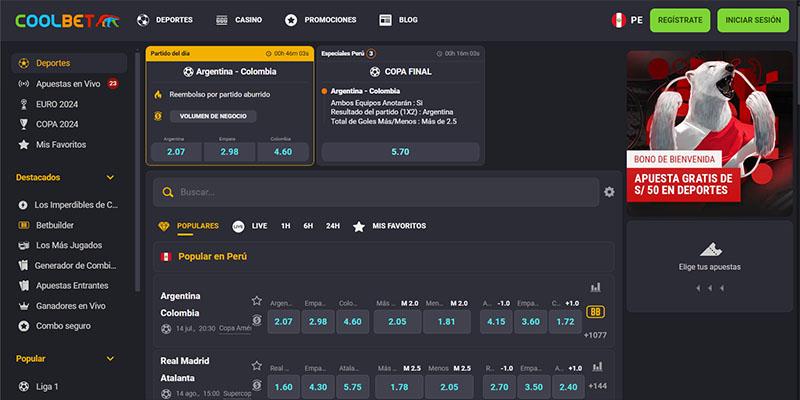Viewport: 800px width, 400px height.
Task: Select Deportes in the sidebar
Action: coord(69,63)
